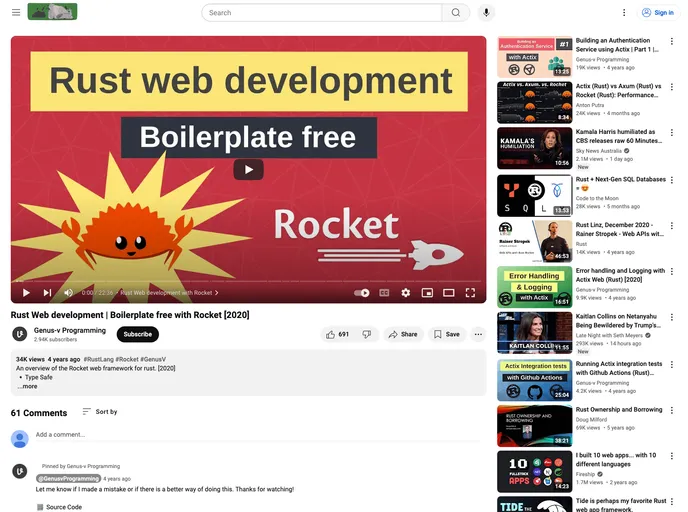Screen dimensions: 688x512
Task: Open pinned comment author @GenusvProgramming
Action: pyautogui.click(x=68, y=479)
